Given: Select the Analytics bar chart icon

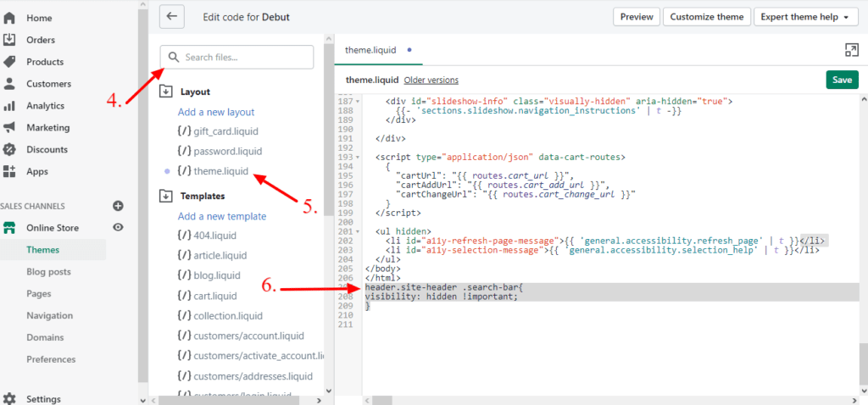Looking at the screenshot, I should point(8,106).
